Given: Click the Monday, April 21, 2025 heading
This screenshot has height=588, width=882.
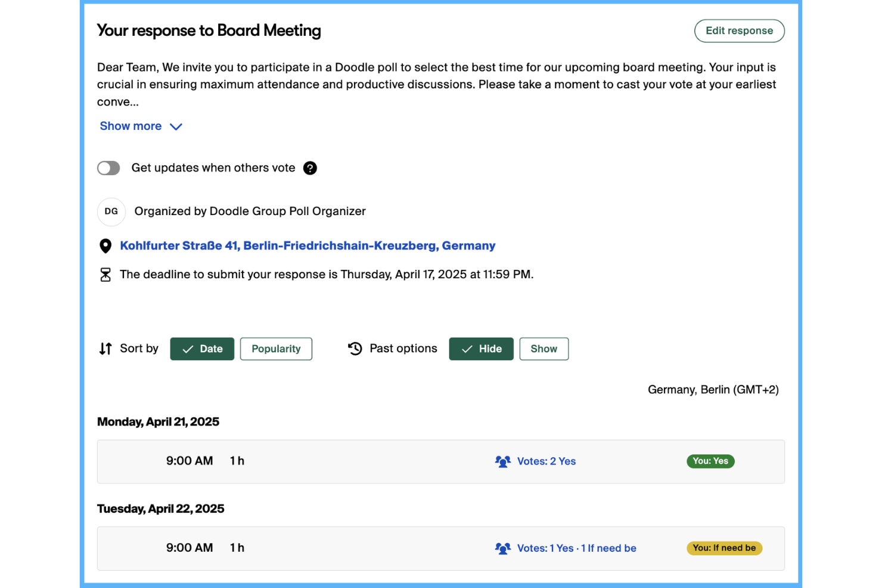Looking at the screenshot, I should coord(158,422).
